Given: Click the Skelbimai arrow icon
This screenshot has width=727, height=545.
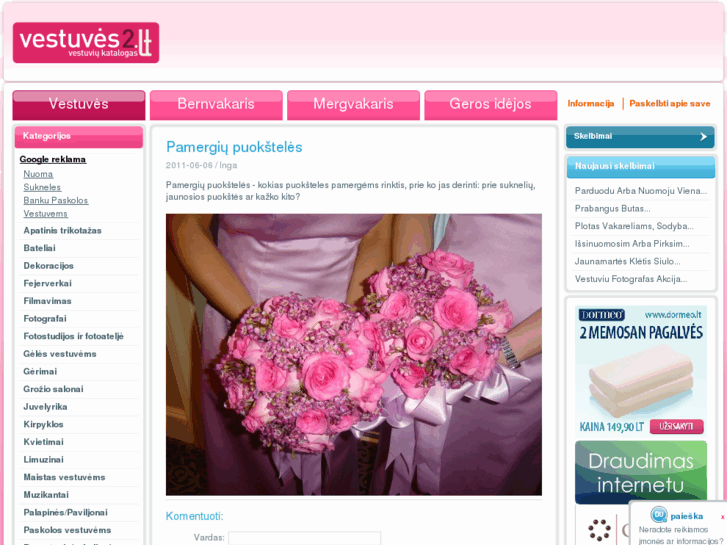Looking at the screenshot, I should 703,136.
